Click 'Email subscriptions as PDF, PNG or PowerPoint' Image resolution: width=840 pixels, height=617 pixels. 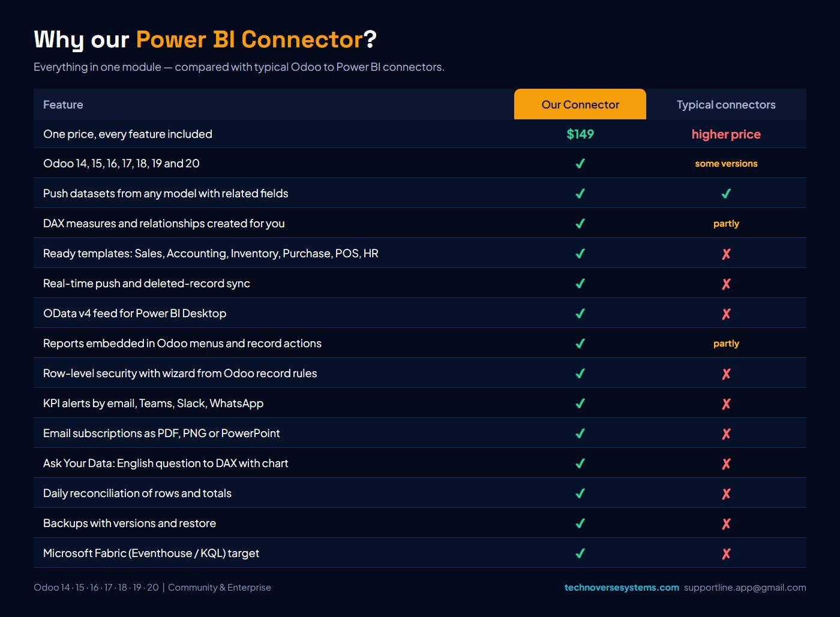coord(161,434)
